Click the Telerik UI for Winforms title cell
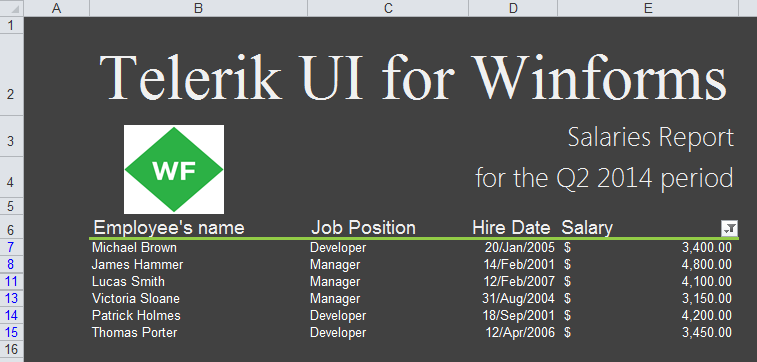The width and height of the screenshot is (757, 362). coord(413,77)
